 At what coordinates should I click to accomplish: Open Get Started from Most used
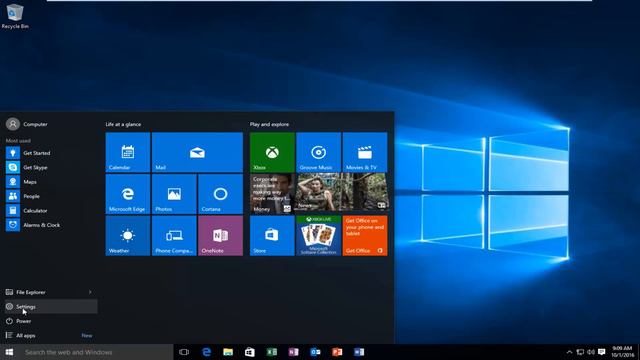pos(51,153)
